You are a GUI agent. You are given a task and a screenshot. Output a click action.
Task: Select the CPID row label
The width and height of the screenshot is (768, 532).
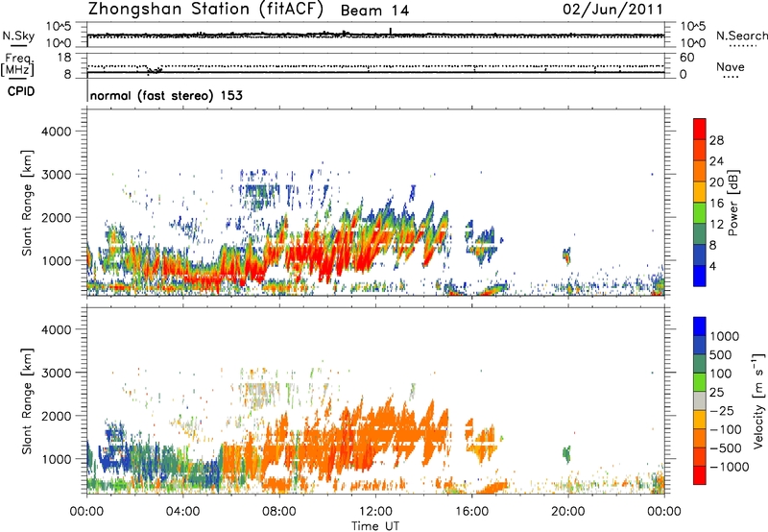21,91
